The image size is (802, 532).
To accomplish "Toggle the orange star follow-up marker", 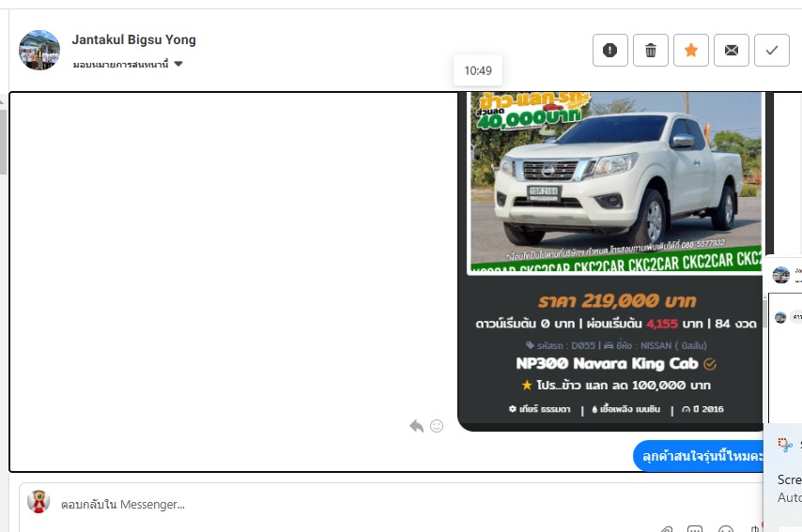I will 691,50.
